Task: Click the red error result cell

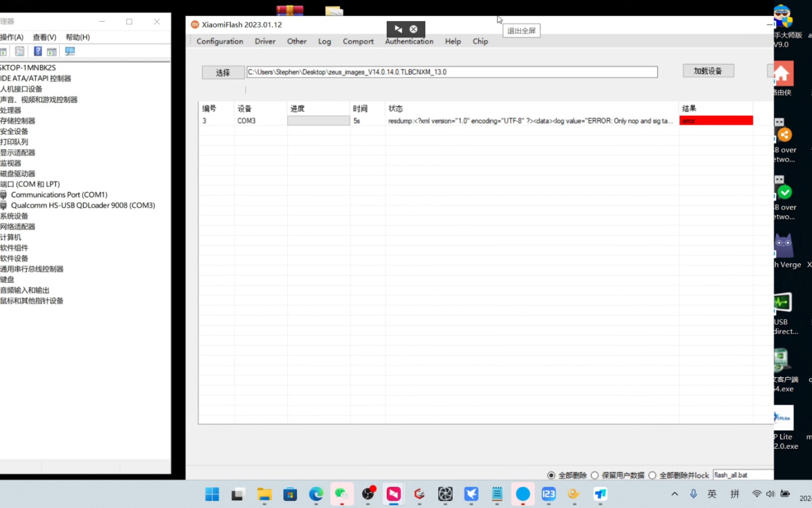Action: coord(716,121)
